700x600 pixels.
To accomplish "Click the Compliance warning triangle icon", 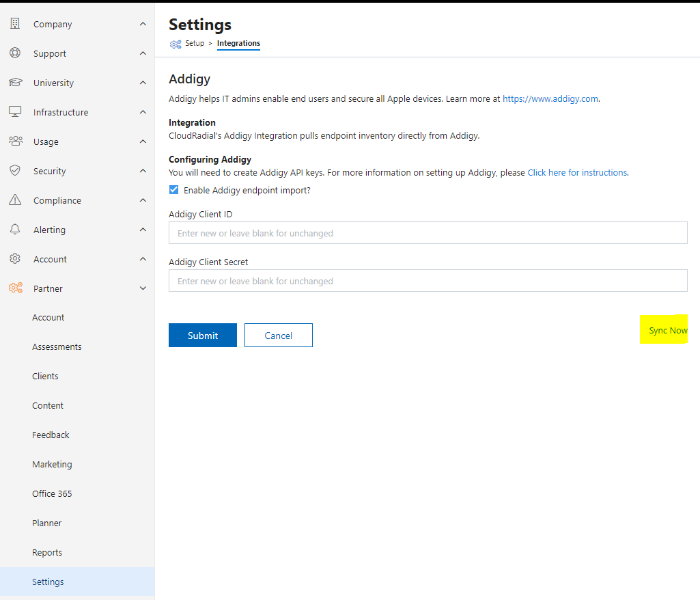I will [x=15, y=200].
